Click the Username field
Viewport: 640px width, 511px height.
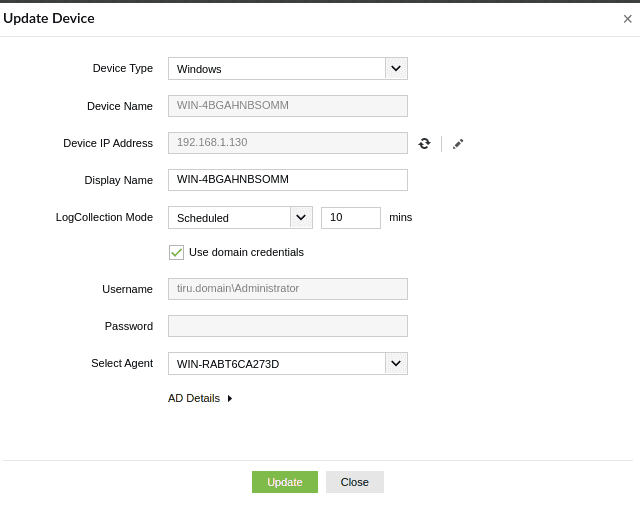click(288, 289)
